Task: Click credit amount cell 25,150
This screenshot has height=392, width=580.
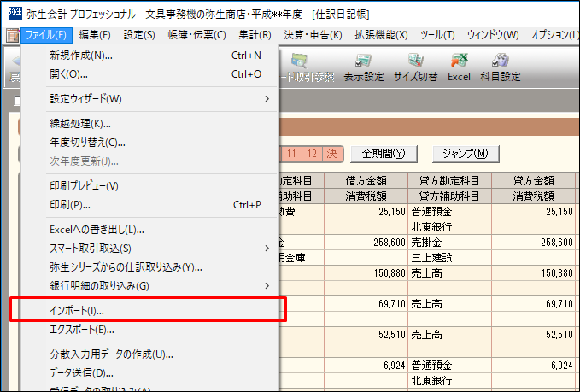Action: 533,212
